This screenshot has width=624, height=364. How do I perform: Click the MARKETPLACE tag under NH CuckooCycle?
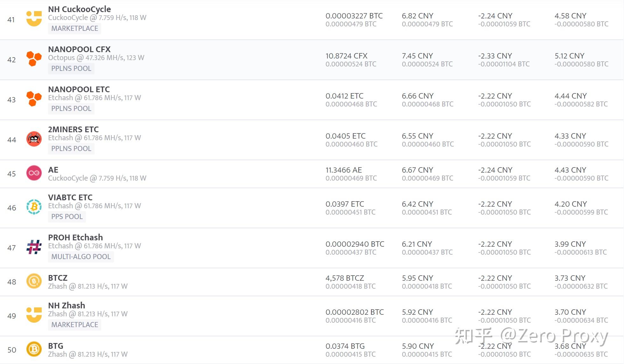coord(75,29)
